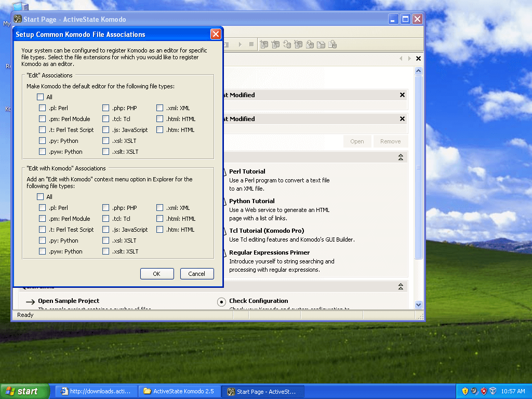Click the gray stop square in Komodo toolbar
This screenshot has width=532, height=399.
[251, 44]
